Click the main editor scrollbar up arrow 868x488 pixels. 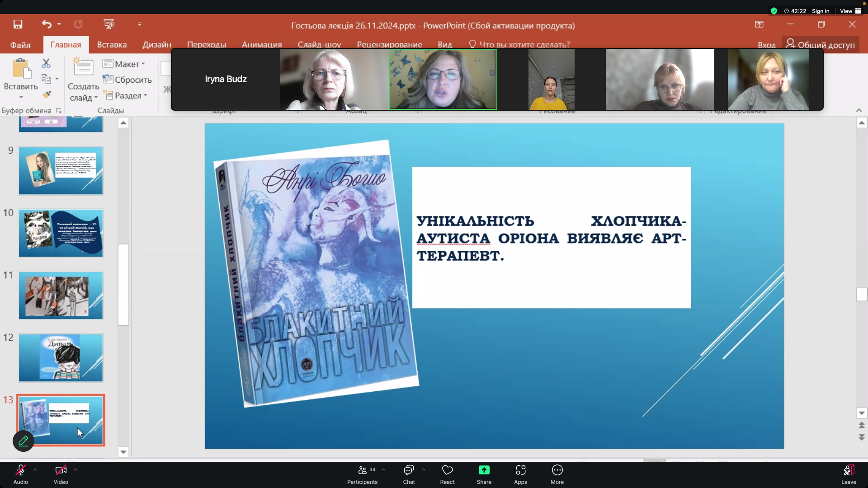click(x=862, y=123)
